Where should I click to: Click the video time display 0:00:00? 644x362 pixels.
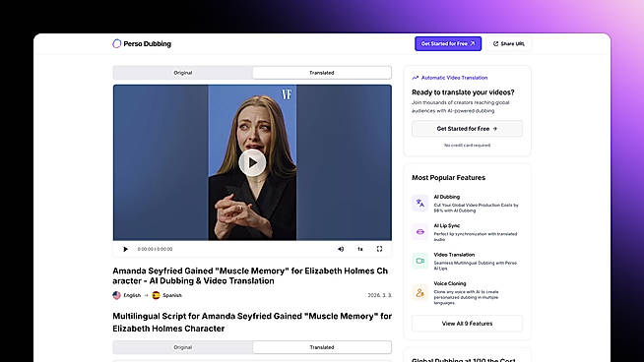click(155, 249)
